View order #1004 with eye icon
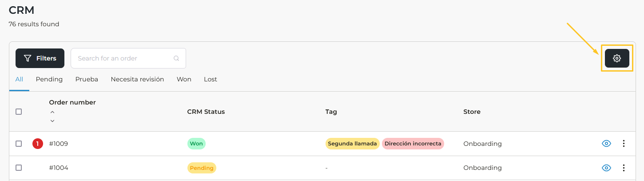 click(x=606, y=168)
